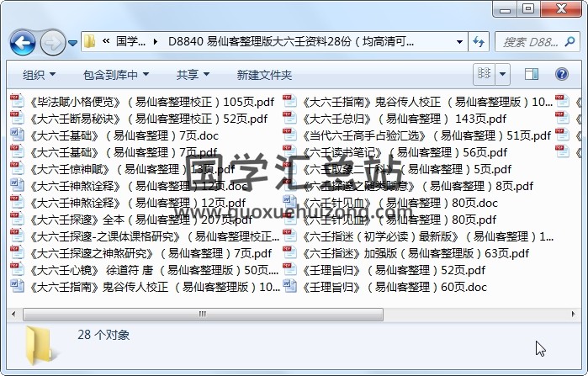Screen dimensions: 588x376
Task: Select PDF icon of 当代六壬高手占验汇选 51页
Action: 289,135
